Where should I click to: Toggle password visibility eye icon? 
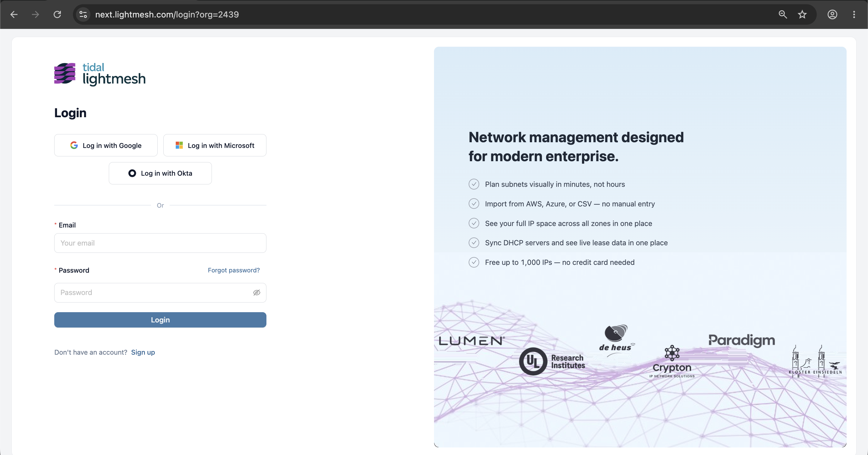257,293
